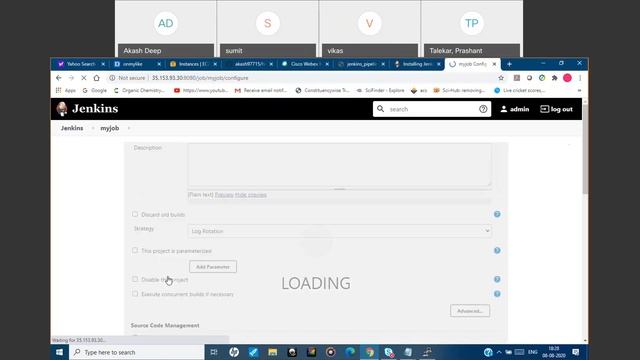Stop page loading with the X button

84,78
